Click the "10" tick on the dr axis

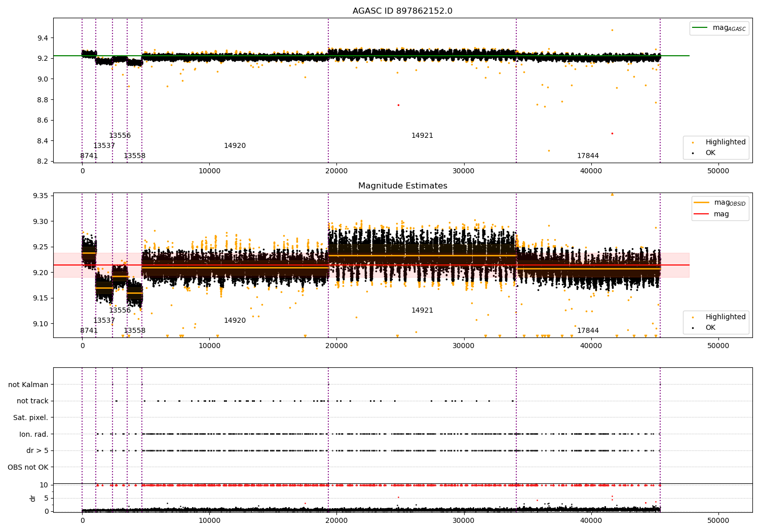[x=44, y=485]
